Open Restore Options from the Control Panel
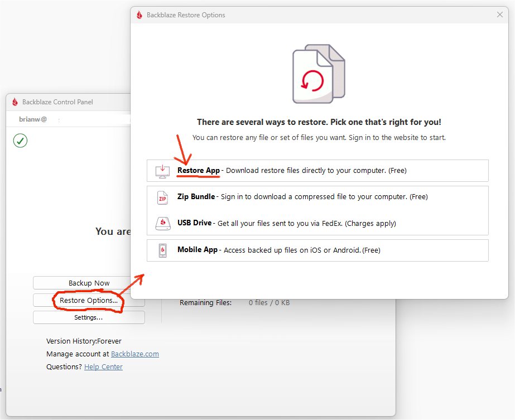The height and width of the screenshot is (420, 515). click(89, 300)
